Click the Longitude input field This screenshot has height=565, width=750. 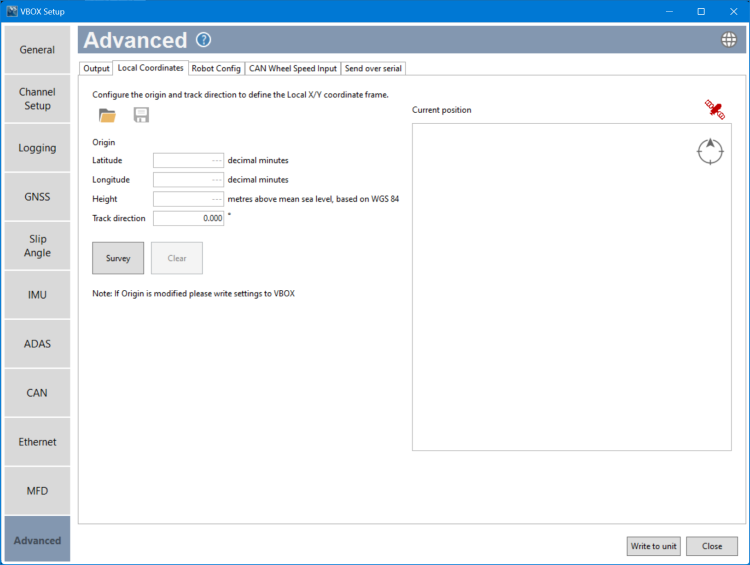pyautogui.click(x=188, y=179)
